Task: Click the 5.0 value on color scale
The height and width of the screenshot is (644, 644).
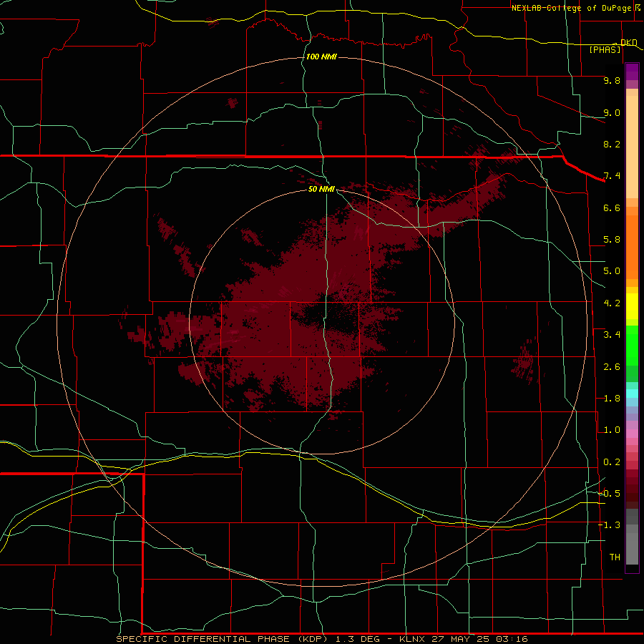Action: coord(612,271)
